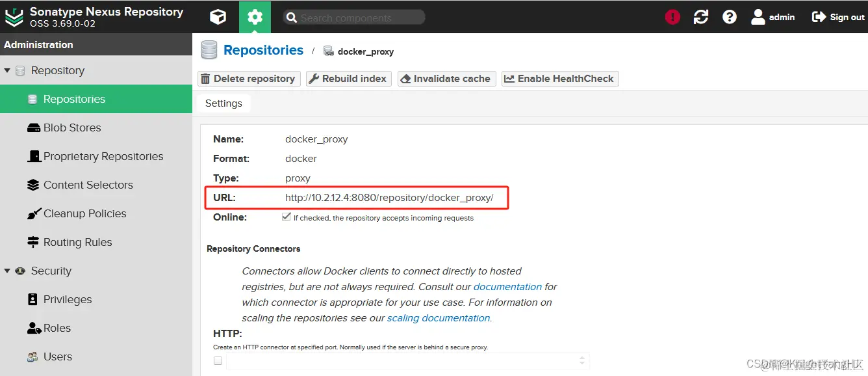Image resolution: width=868 pixels, height=376 pixels.
Task: Open the Administration gear icon
Action: (x=255, y=17)
